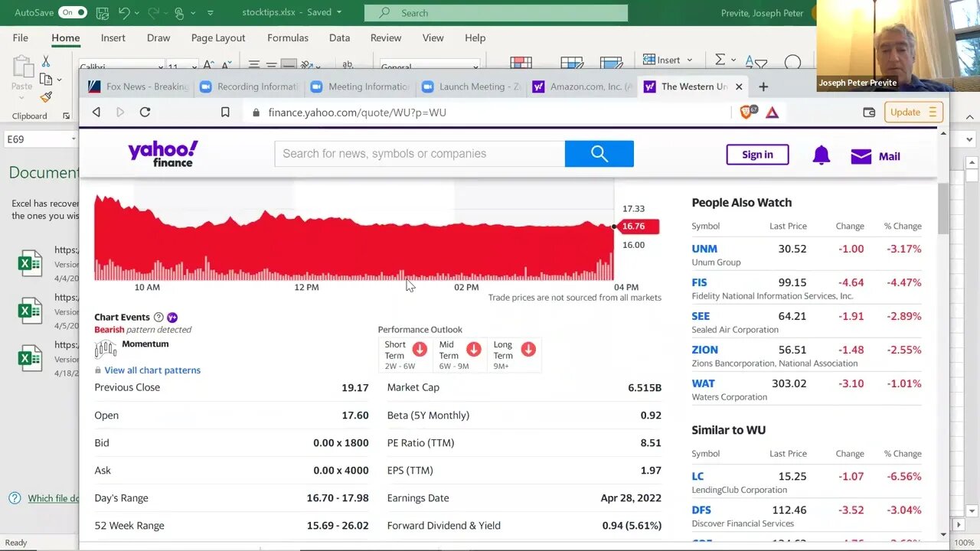Toggle the AutoSave switch

[73, 13]
